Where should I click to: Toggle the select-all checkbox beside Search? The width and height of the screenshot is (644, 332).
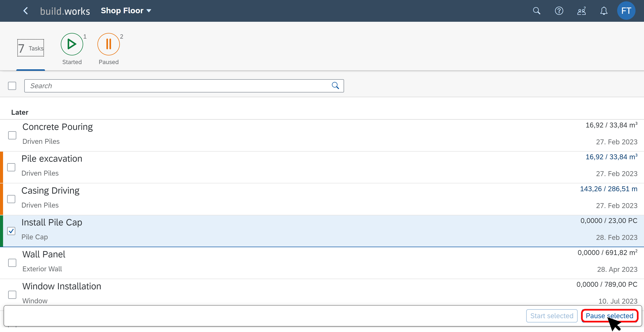coord(12,86)
